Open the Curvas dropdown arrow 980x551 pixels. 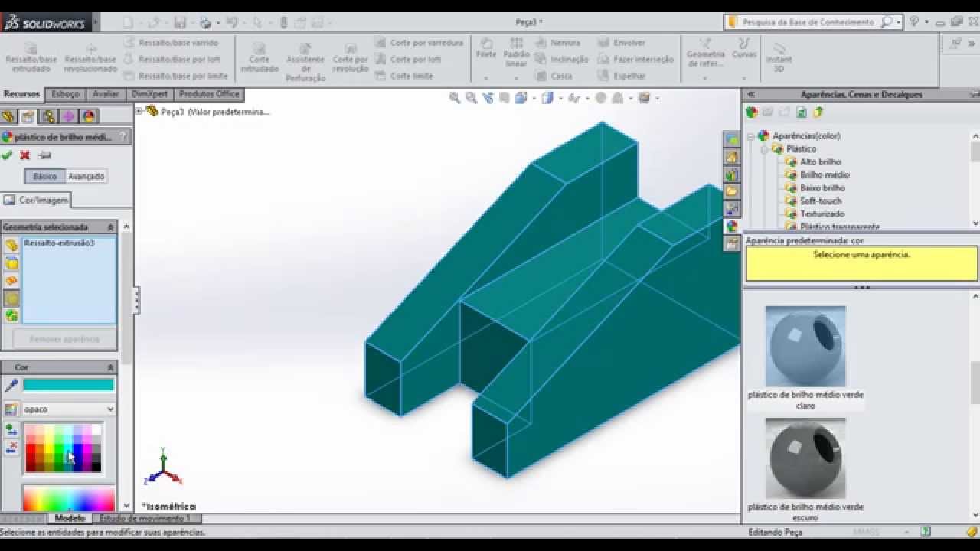(743, 77)
